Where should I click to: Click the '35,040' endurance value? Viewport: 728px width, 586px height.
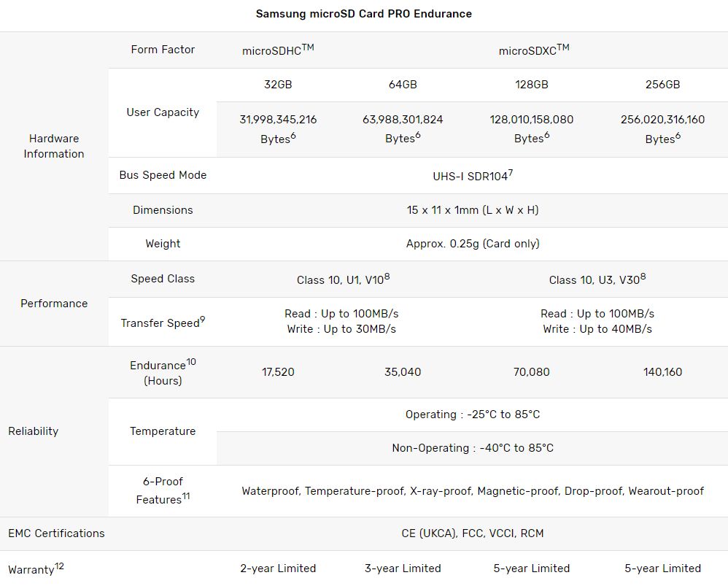pyautogui.click(x=403, y=372)
